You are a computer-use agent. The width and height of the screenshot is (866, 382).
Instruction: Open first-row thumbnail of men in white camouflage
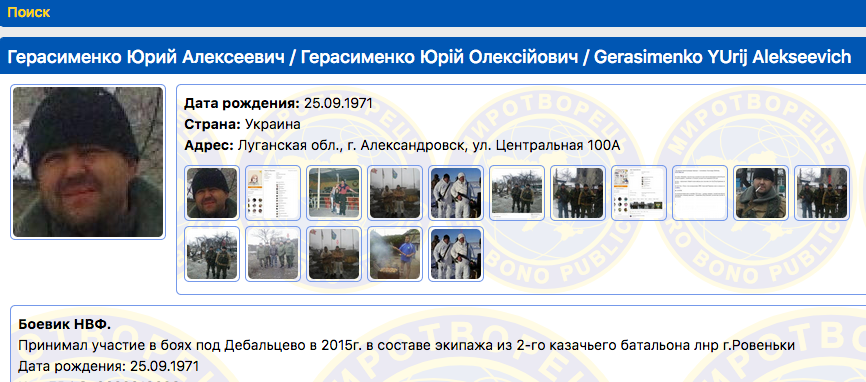point(456,193)
